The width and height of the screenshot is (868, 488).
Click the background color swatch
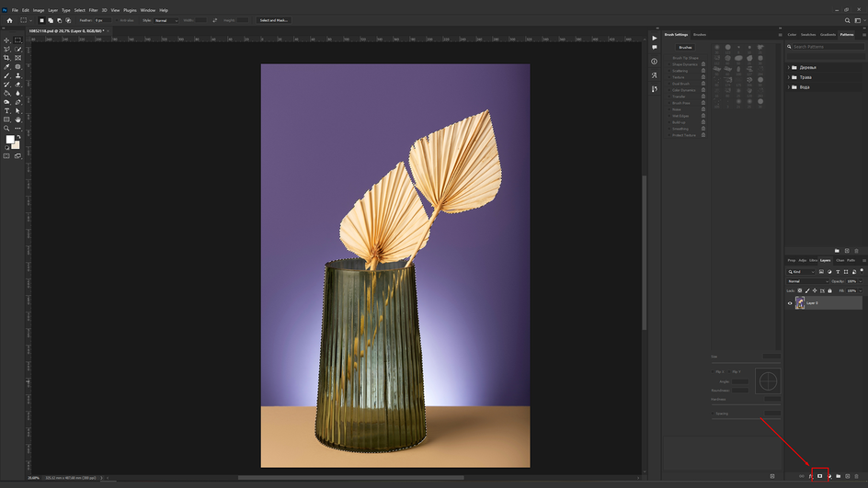coord(16,145)
